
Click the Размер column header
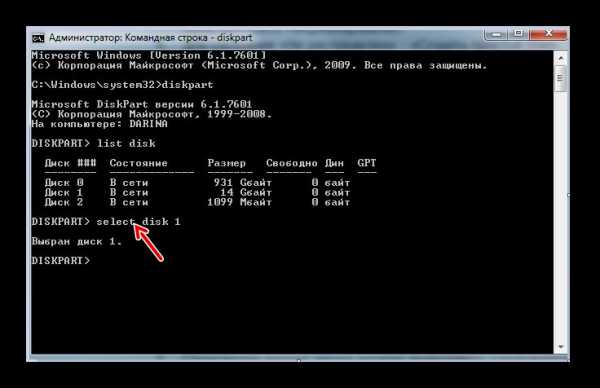pos(227,163)
